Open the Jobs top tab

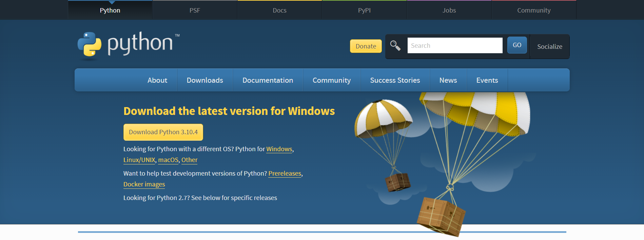[449, 10]
